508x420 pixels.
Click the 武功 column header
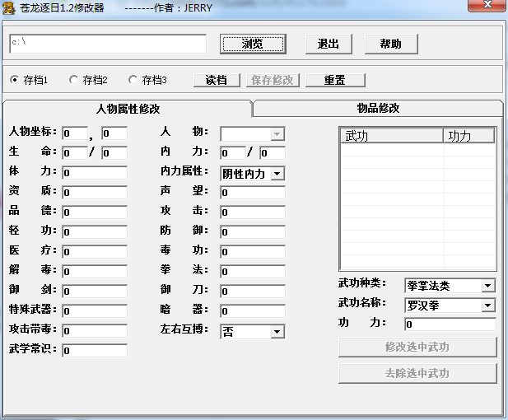[391, 136]
